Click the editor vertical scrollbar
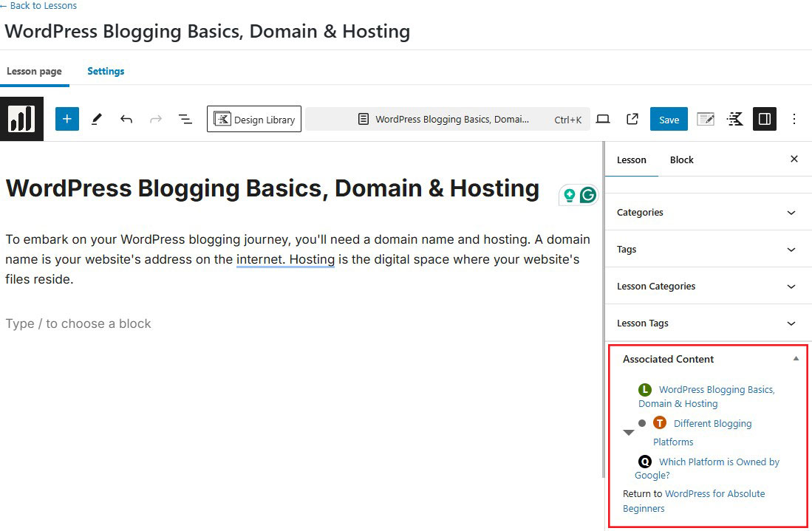Screen dimensions: 812x531 tap(603, 309)
